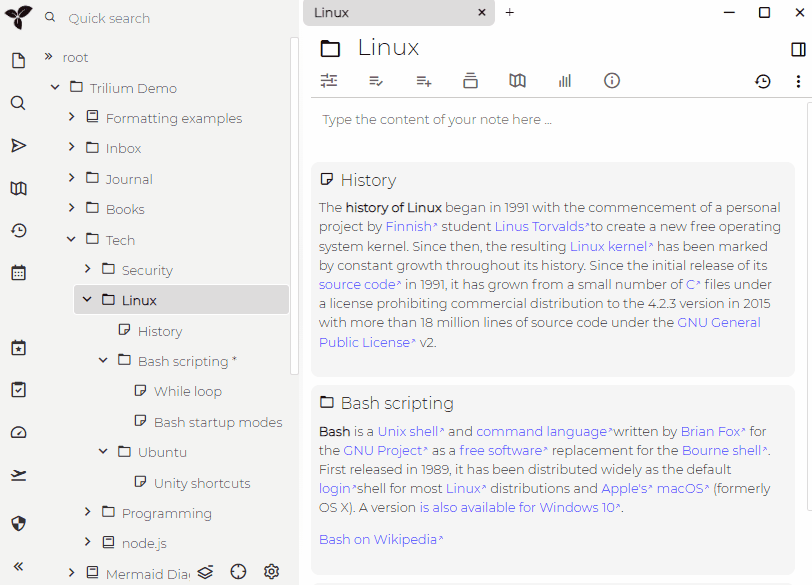Image resolution: width=812 pixels, height=585 pixels.
Task: Click the Quick search input field
Action: (x=140, y=17)
